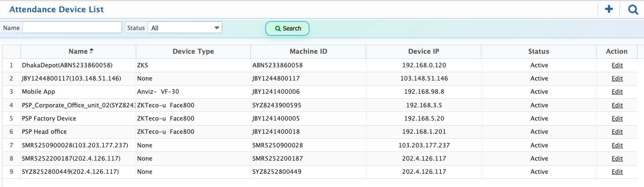
Task: Click the Machine ID column header
Action: pyautogui.click(x=308, y=51)
